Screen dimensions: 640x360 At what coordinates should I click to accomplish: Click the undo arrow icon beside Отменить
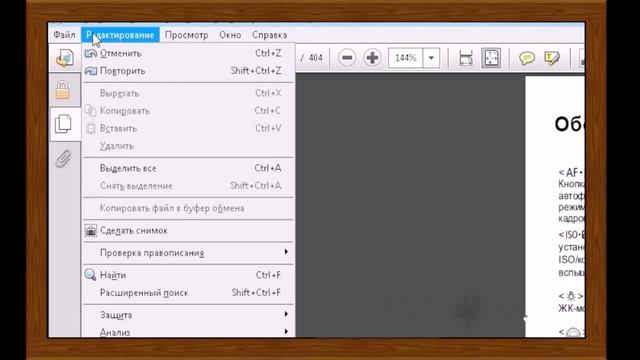91,53
